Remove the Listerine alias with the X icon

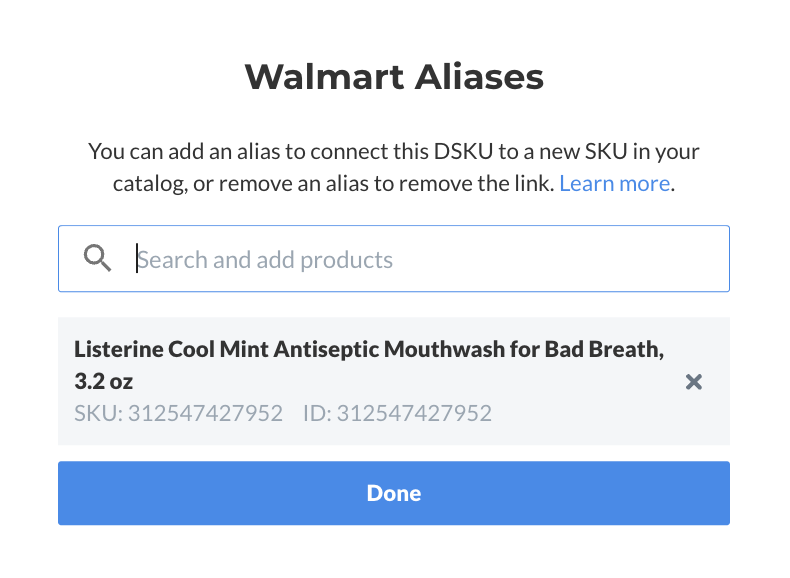click(x=694, y=382)
